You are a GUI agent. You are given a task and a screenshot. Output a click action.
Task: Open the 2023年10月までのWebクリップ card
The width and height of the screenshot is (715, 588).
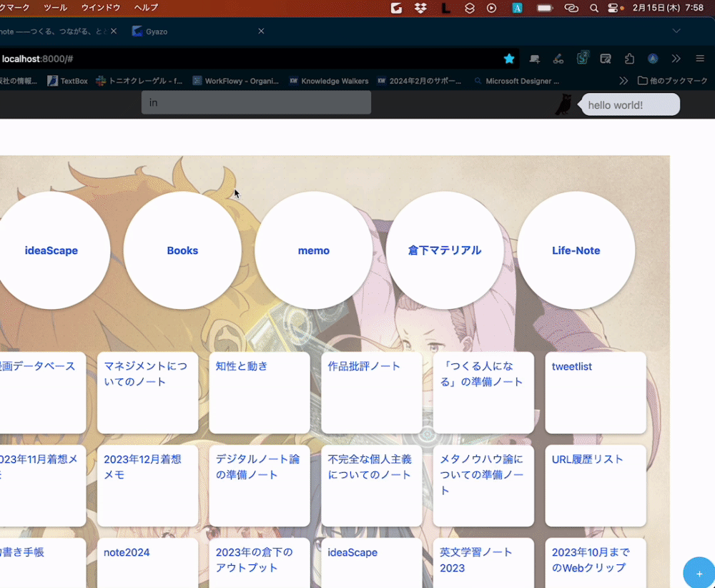(x=596, y=563)
